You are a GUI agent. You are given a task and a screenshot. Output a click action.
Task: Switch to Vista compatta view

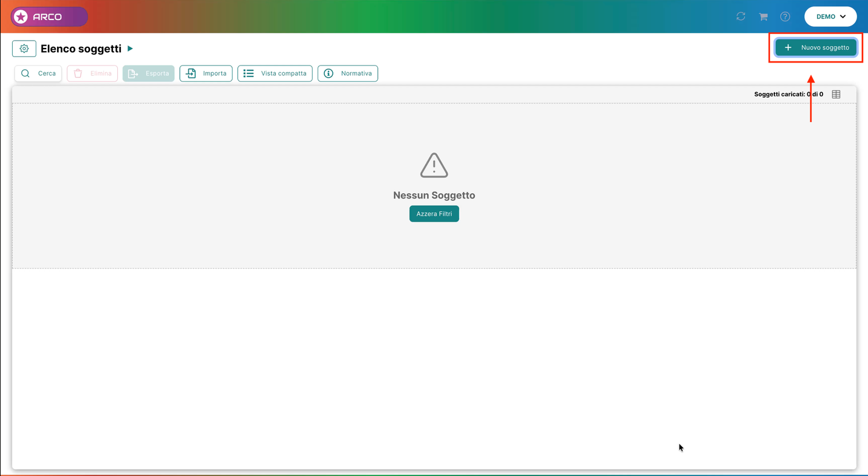(x=275, y=73)
